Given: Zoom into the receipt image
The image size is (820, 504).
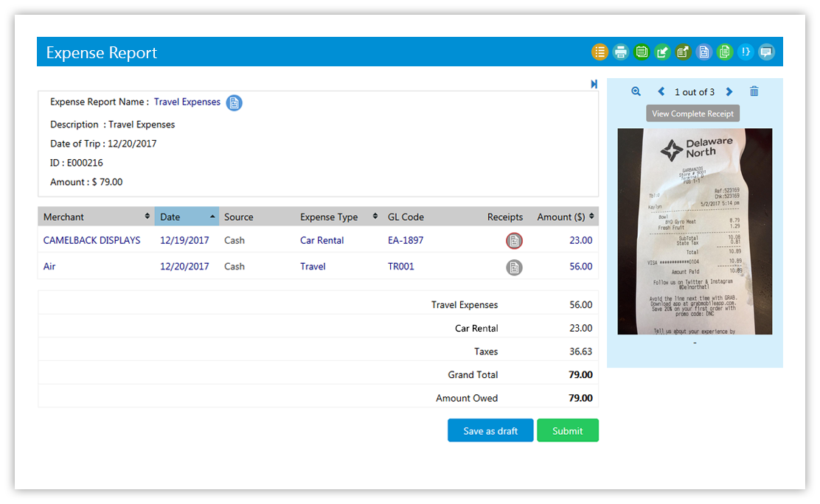Looking at the screenshot, I should [x=636, y=92].
